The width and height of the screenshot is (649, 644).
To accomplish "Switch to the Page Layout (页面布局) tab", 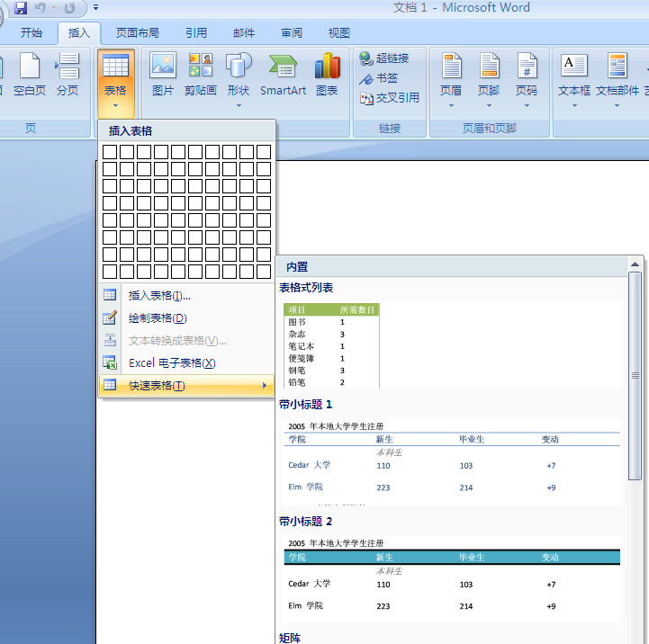I will click(x=138, y=33).
